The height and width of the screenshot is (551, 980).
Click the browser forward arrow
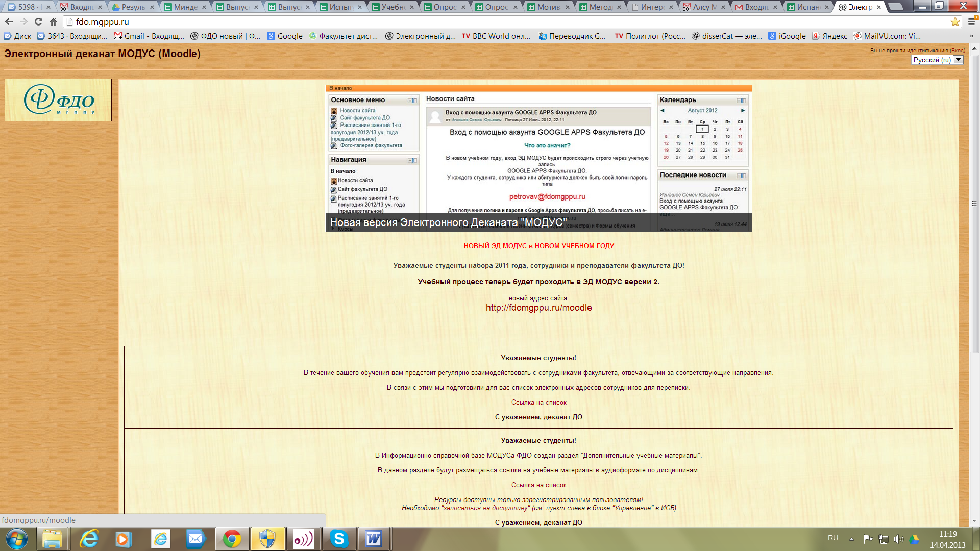23,22
